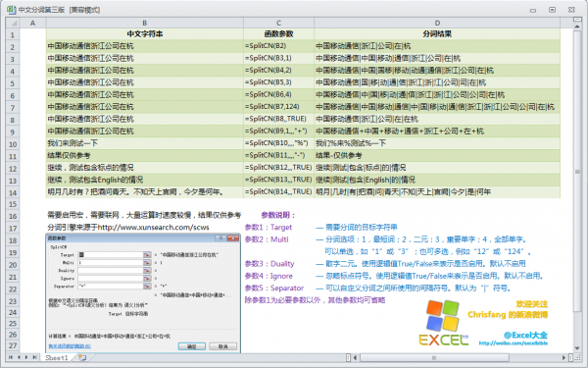Switch to the Sheet1 tab
The width and height of the screenshot is (588, 368).
[57, 357]
